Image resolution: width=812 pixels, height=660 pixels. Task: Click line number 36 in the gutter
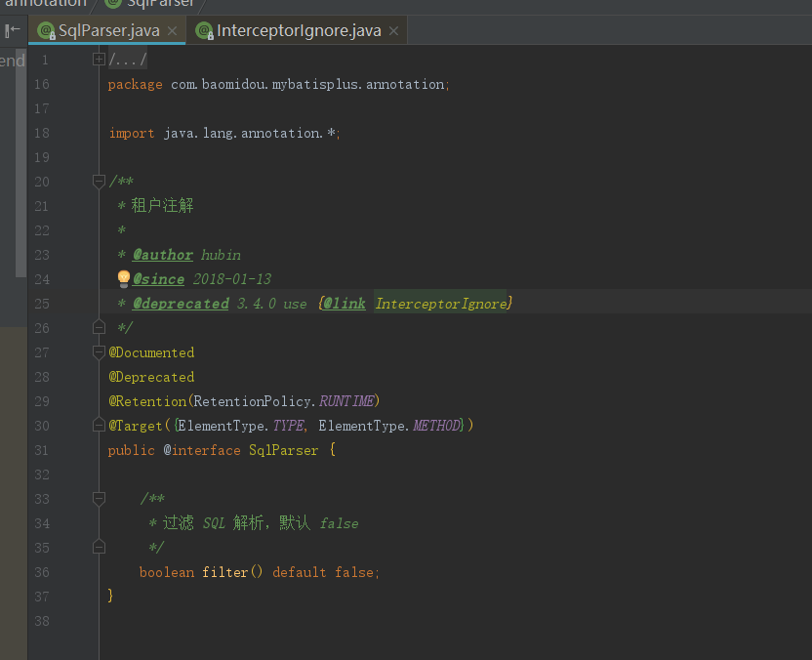click(x=42, y=571)
